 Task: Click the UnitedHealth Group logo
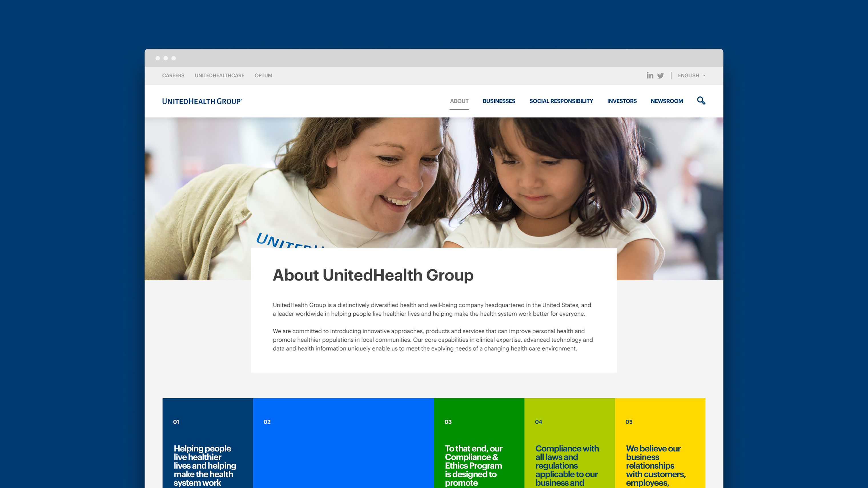pyautogui.click(x=202, y=101)
